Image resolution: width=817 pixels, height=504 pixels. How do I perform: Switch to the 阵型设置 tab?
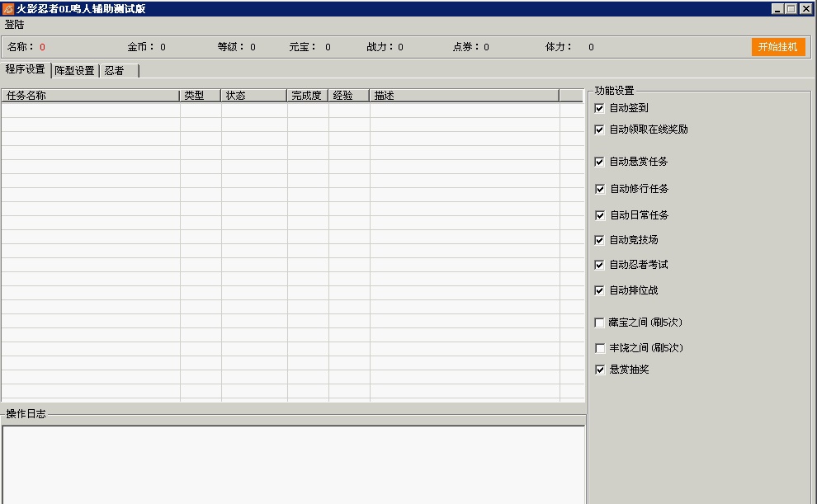(x=74, y=70)
